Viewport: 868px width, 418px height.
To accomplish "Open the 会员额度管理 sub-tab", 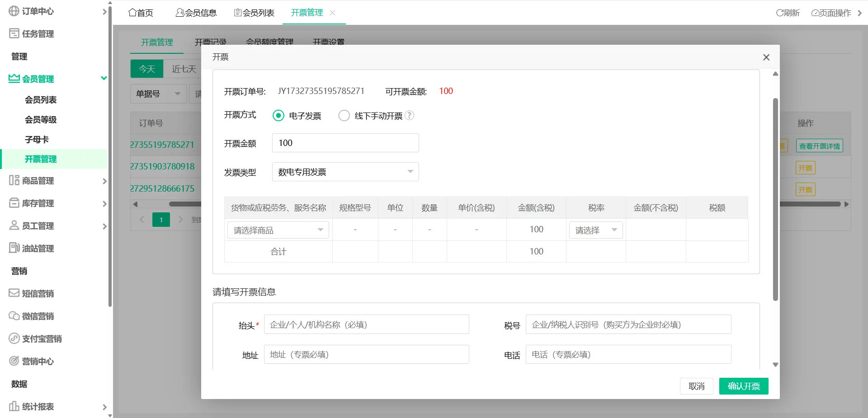I will [x=269, y=42].
